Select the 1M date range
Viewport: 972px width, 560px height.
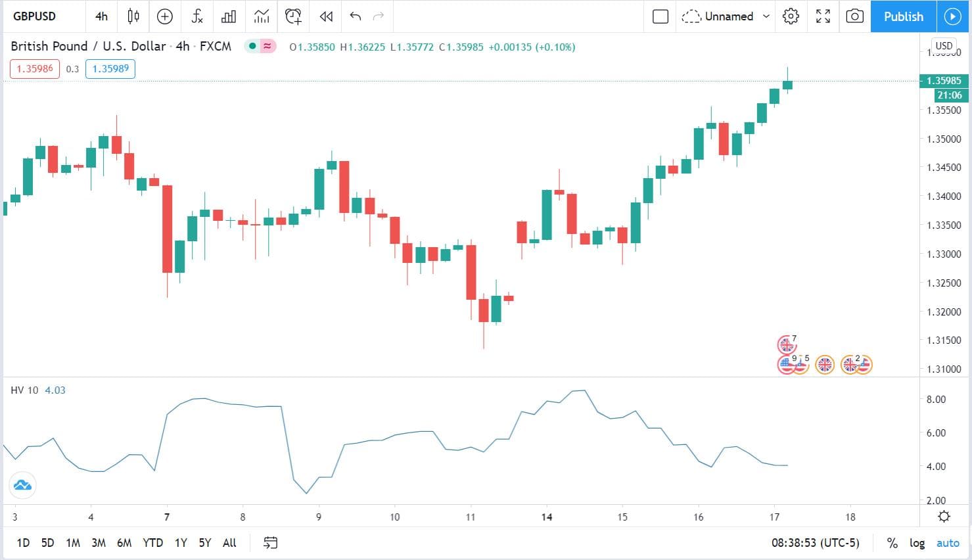tap(73, 543)
